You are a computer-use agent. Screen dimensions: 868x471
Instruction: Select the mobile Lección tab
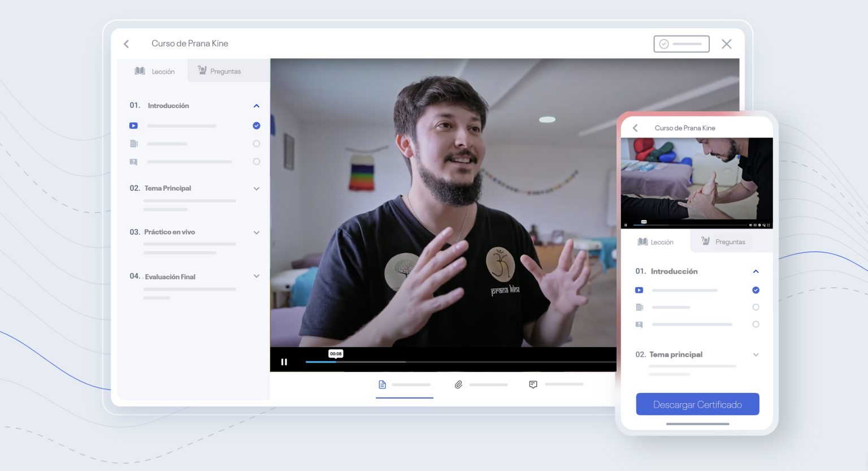[656, 242]
